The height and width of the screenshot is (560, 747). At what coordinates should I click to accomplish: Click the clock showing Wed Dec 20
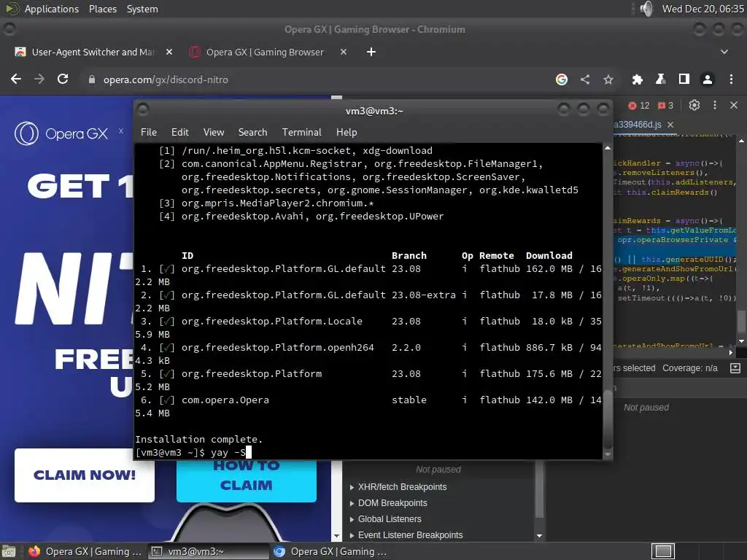click(x=703, y=9)
